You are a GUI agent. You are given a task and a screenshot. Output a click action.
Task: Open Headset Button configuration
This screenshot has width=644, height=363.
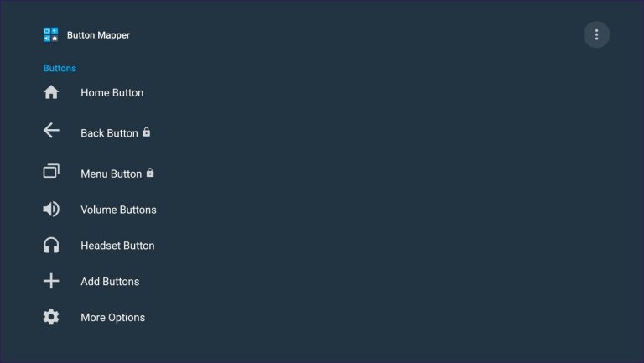tap(117, 246)
